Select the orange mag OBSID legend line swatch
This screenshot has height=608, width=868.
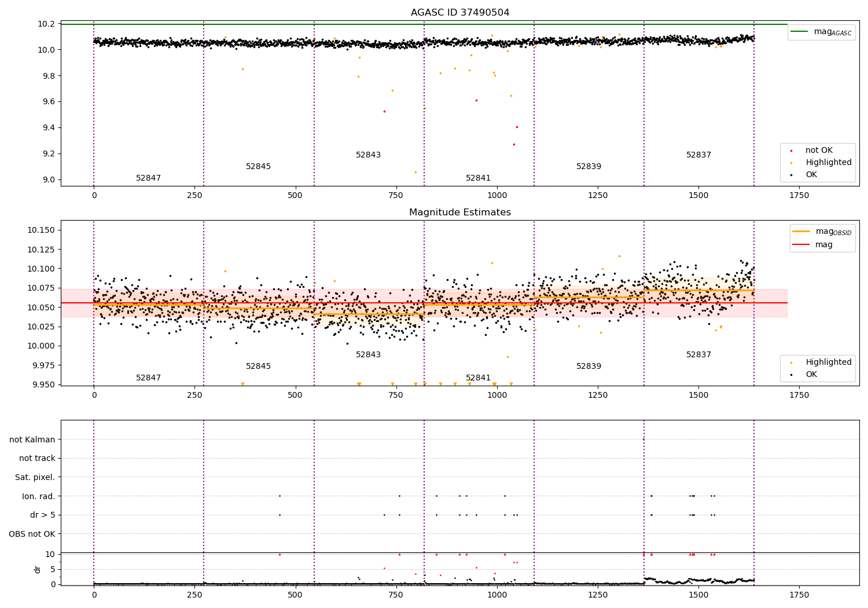pos(801,232)
